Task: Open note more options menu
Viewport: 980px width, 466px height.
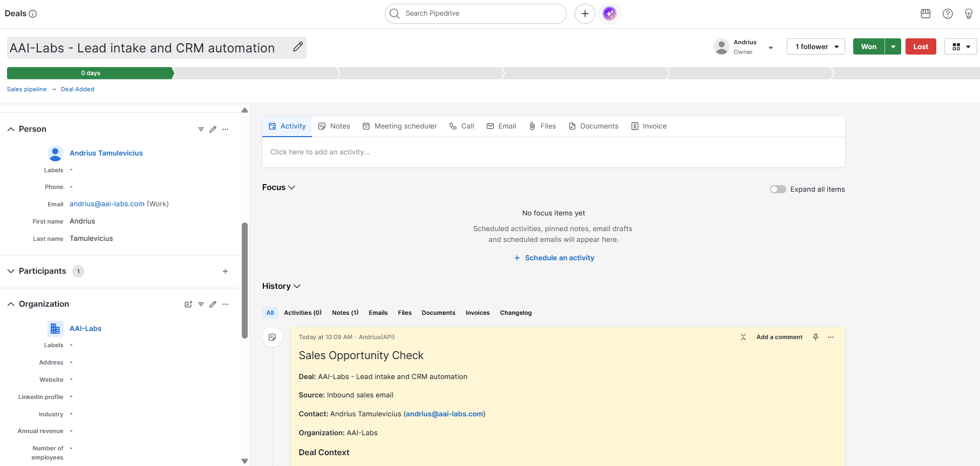Action: tap(831, 337)
